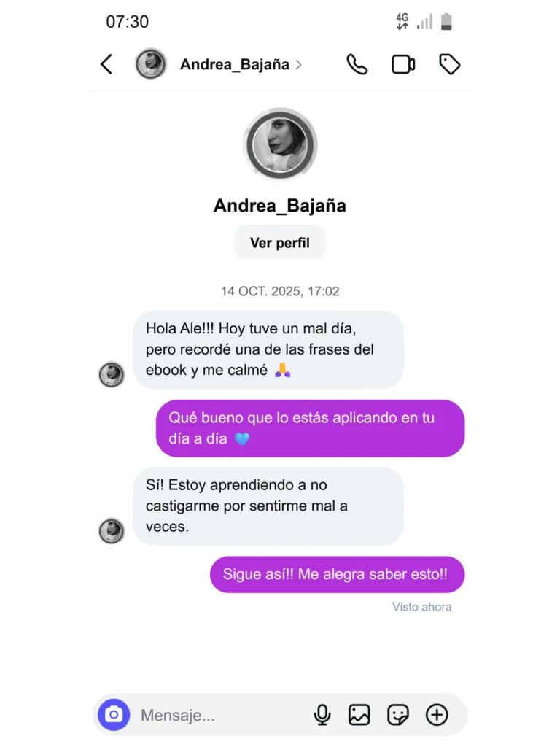This screenshot has width=560, height=747.
Task: Go back using the left arrow
Action: coord(106,64)
